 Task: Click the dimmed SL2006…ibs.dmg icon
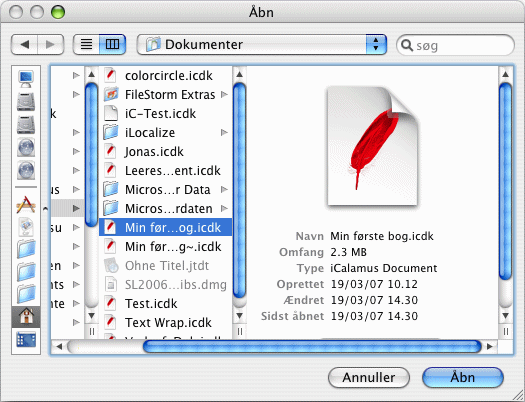(111, 285)
